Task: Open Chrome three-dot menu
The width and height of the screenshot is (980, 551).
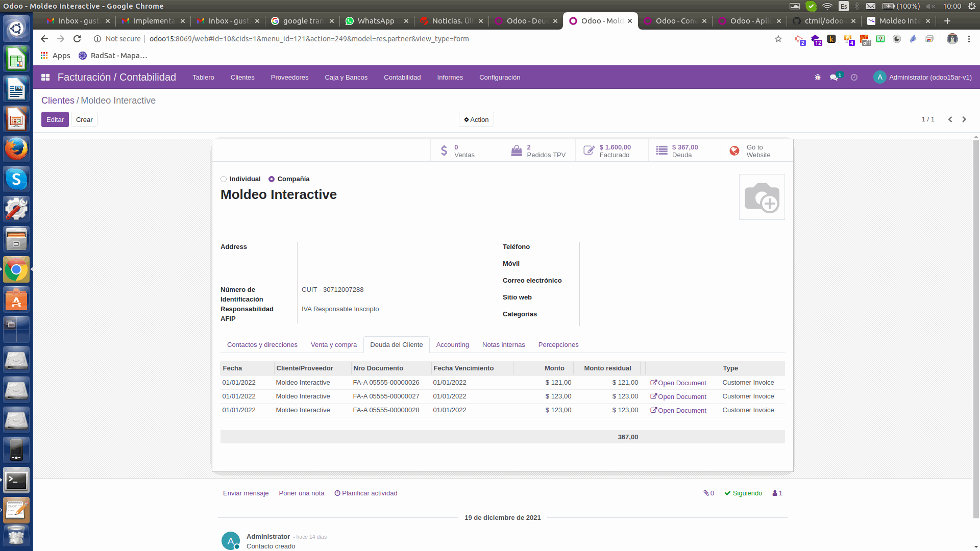Action: 969,39
